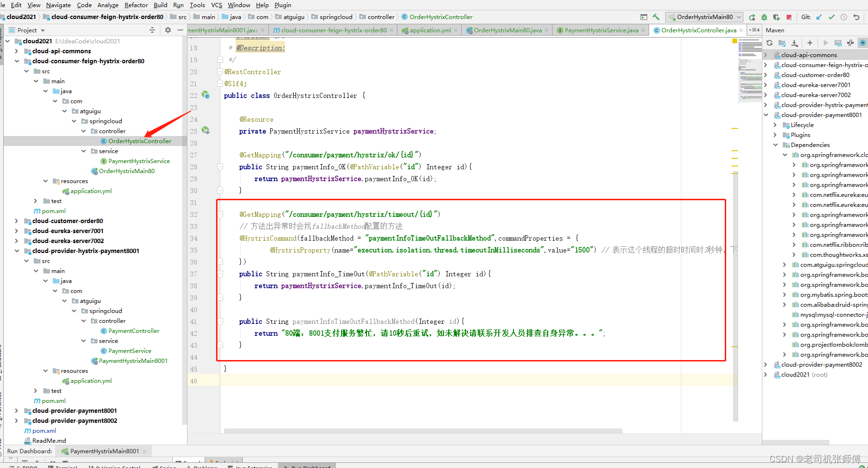Open the Navigate menu
This screenshot has height=468, width=868.
click(x=58, y=5)
